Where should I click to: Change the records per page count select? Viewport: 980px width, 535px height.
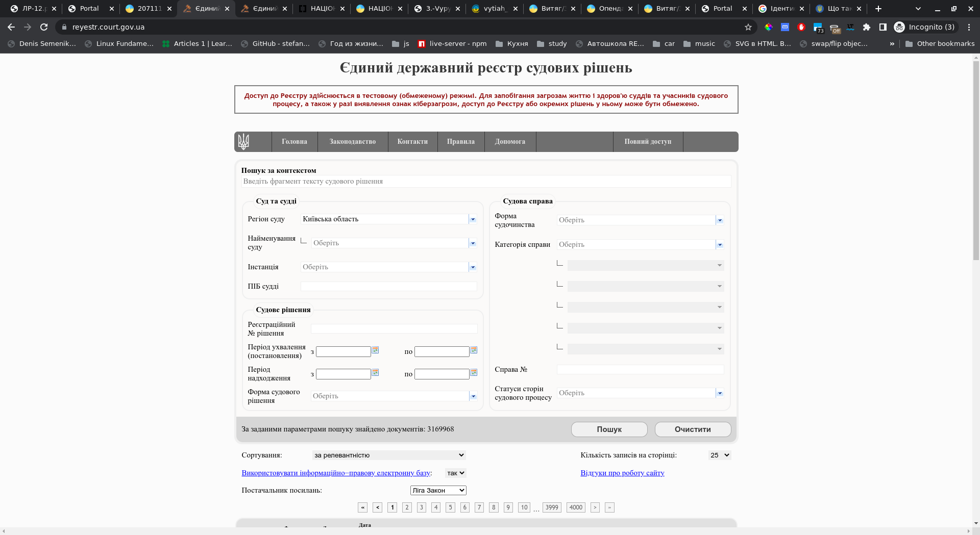click(x=719, y=455)
